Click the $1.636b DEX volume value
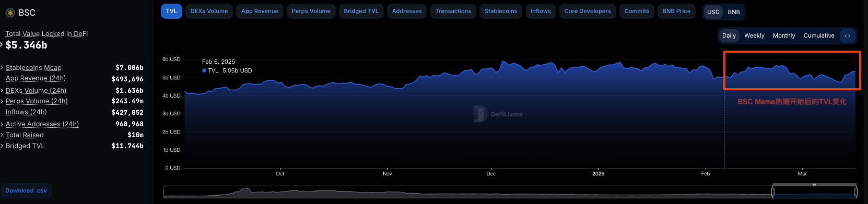This screenshot has width=868, height=204. [x=130, y=91]
